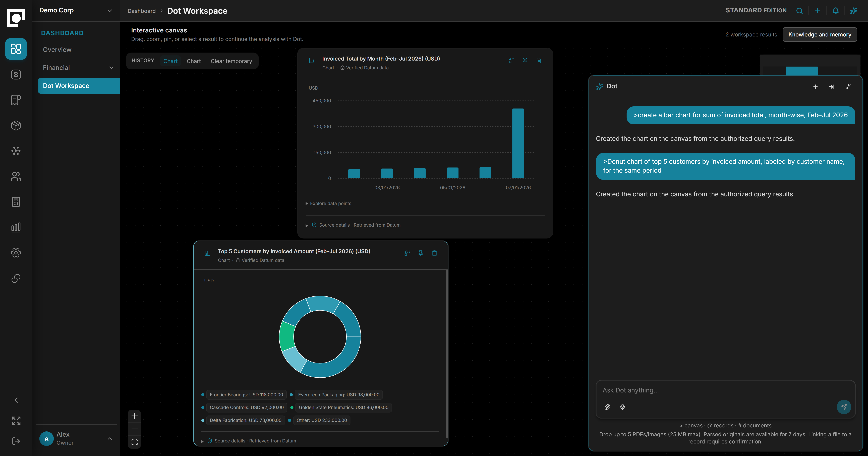Click the logout icon at bottom of sidebar

(16, 441)
